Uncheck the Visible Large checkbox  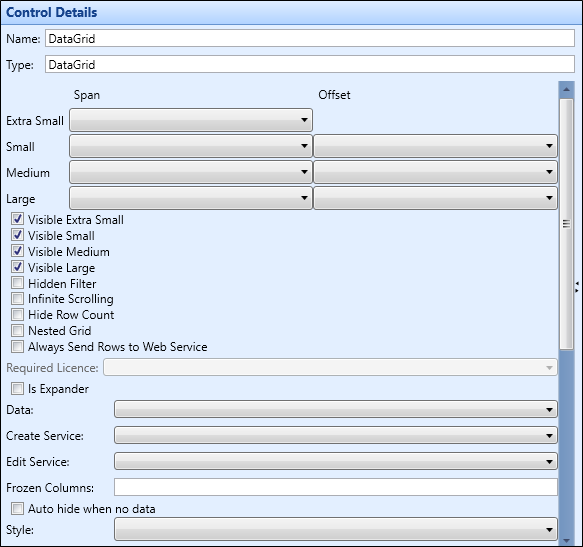coord(17,267)
